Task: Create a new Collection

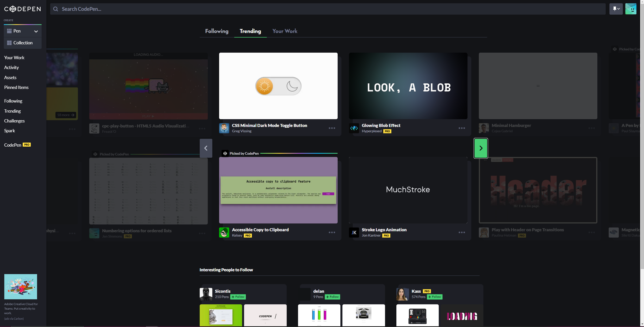Action: [x=23, y=43]
